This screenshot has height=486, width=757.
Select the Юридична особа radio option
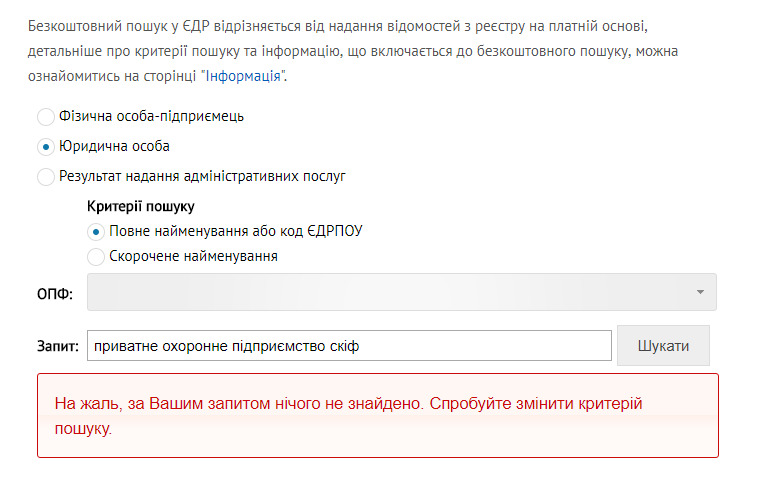[46, 147]
